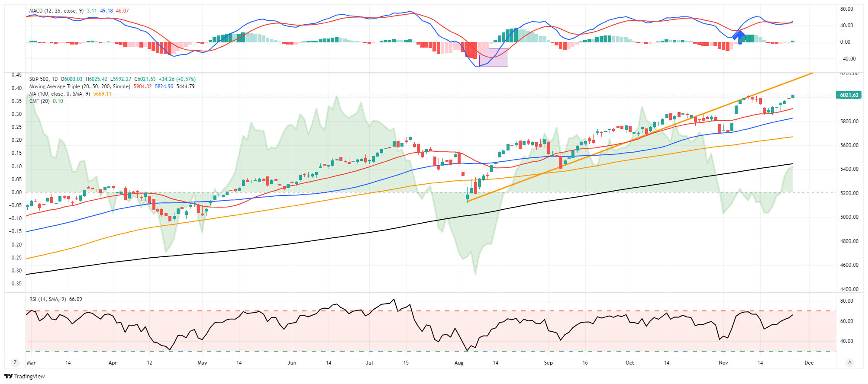Screen dimensions: 868x384
Task: Click the 5400.00 price scale label
Action: [x=849, y=169]
